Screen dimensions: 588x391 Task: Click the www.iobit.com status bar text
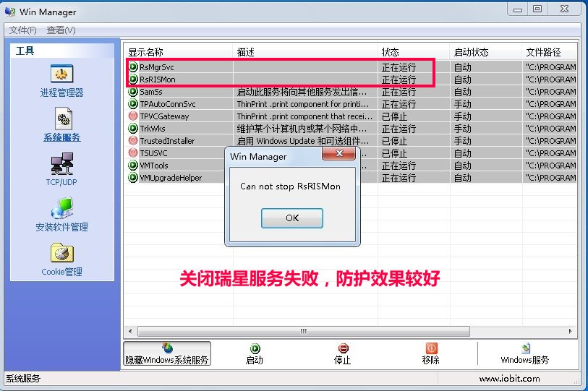click(510, 379)
